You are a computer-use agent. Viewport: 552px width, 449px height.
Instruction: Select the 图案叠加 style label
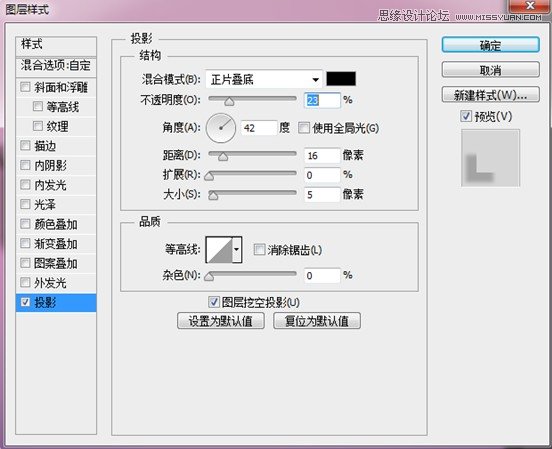click(56, 263)
